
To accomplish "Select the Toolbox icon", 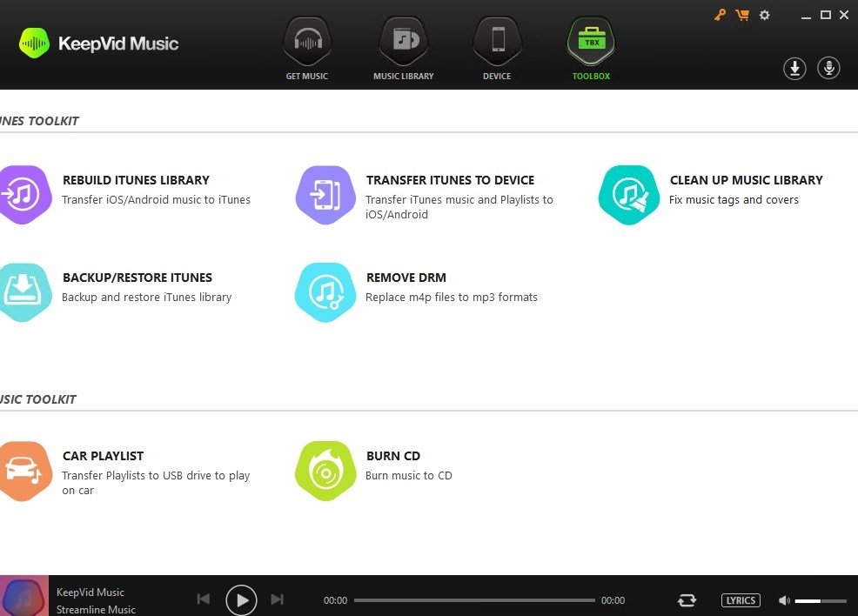I will pyautogui.click(x=591, y=41).
